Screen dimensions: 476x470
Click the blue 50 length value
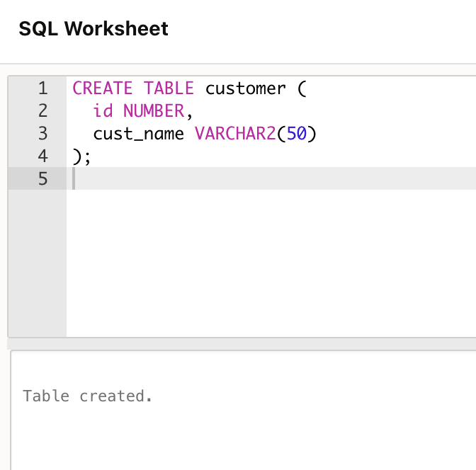click(296, 134)
